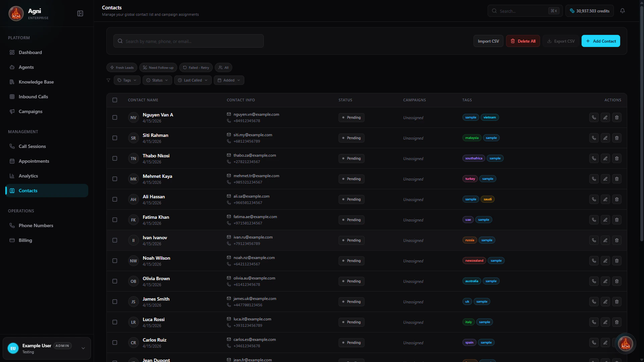Viewport: 644px width, 362px height.
Task: Edit Siti Rahman with pencil icon
Action: [x=605, y=138]
